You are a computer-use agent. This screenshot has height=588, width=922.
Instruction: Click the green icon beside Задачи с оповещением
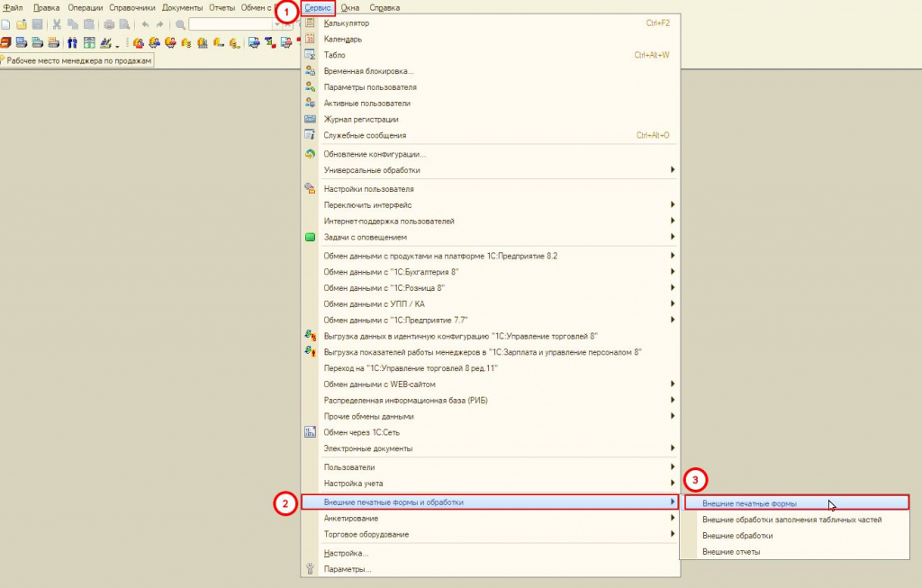pos(310,237)
